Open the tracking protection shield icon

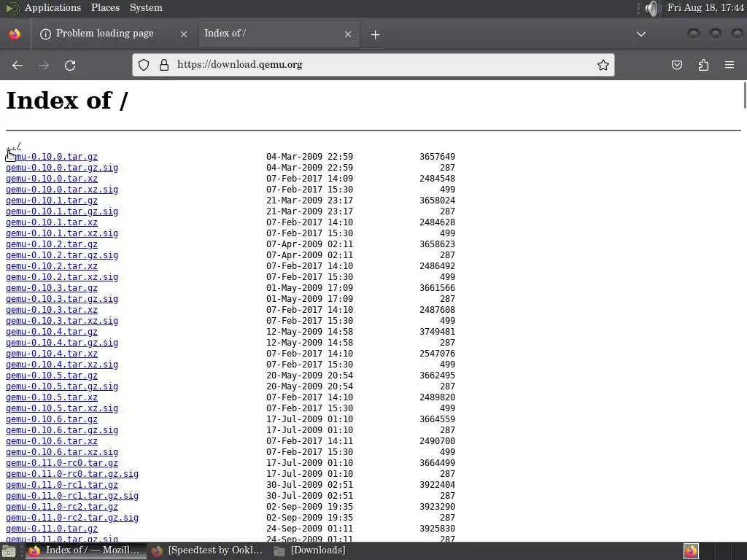144,65
